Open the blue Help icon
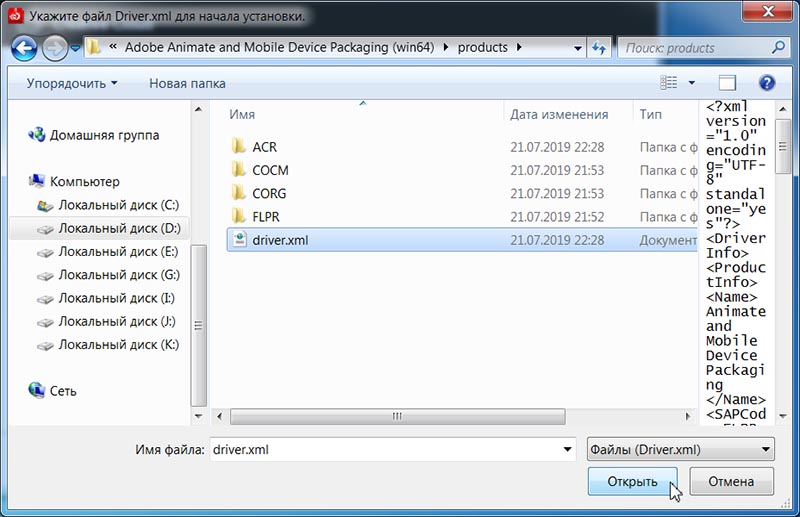 point(767,83)
